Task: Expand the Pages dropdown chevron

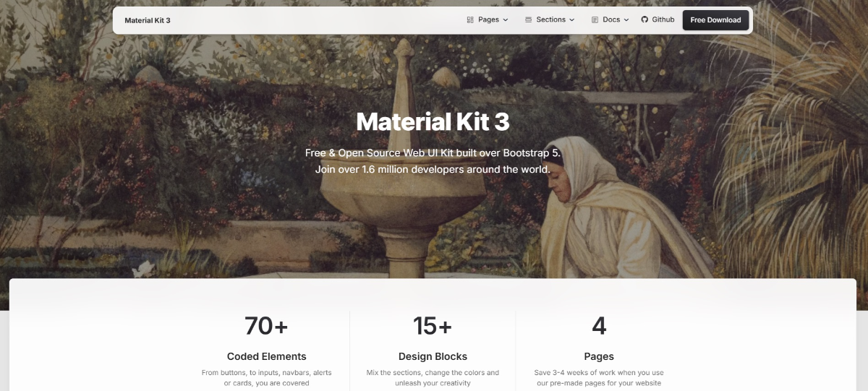Action: coord(506,20)
